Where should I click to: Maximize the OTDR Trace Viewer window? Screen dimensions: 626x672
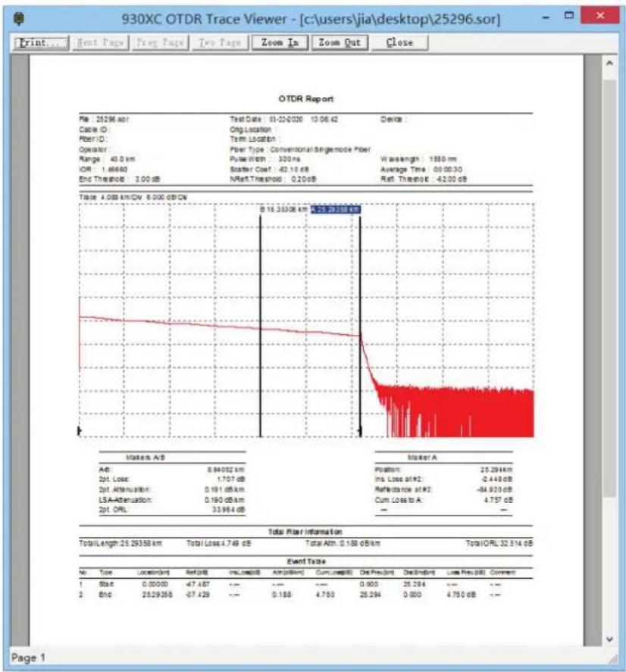tap(569, 15)
